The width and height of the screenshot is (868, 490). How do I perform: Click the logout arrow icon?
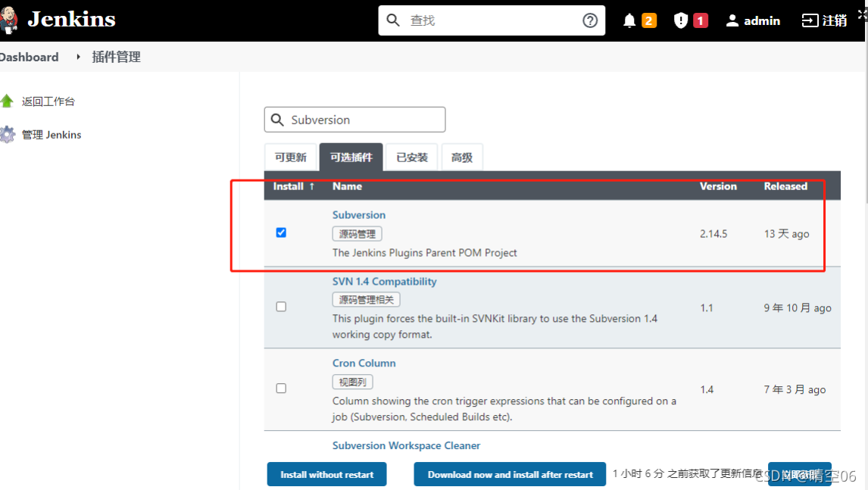[810, 20]
